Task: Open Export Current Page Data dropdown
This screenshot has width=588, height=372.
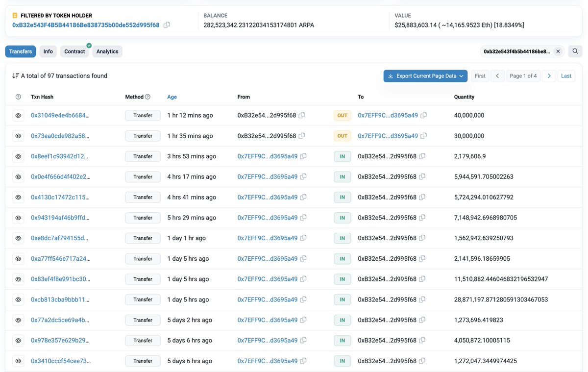Action: point(425,76)
